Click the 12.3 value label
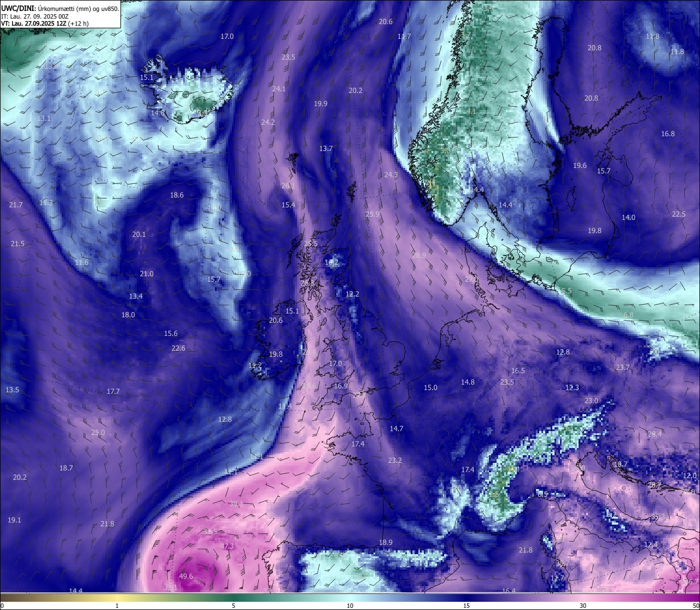Image resolution: width=700 pixels, height=610 pixels. (x=572, y=387)
